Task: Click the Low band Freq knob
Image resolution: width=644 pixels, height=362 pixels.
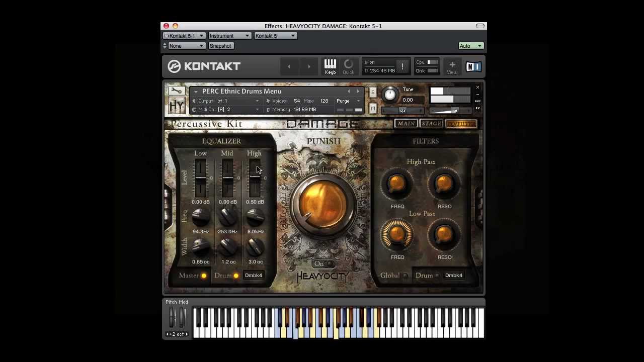Action: pos(200,217)
